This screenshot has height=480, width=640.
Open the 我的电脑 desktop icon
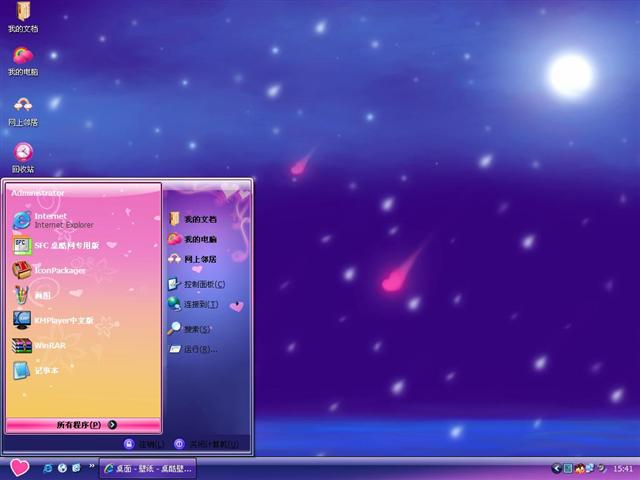click(x=23, y=61)
